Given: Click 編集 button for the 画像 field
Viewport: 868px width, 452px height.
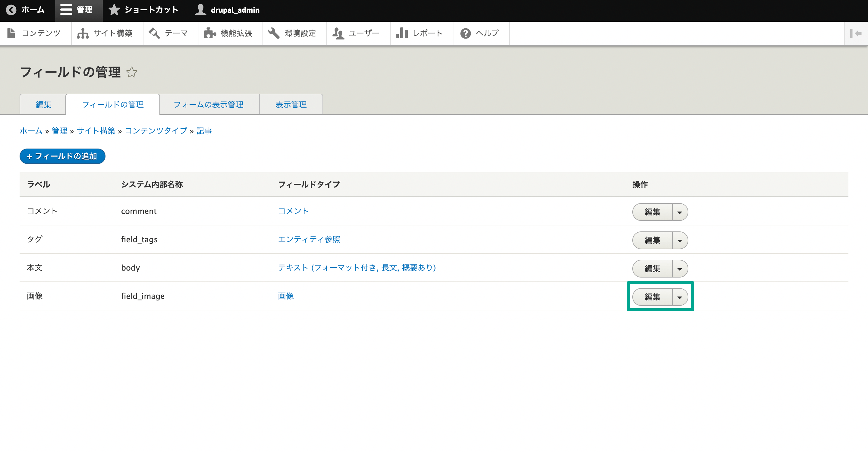Looking at the screenshot, I should (x=652, y=297).
